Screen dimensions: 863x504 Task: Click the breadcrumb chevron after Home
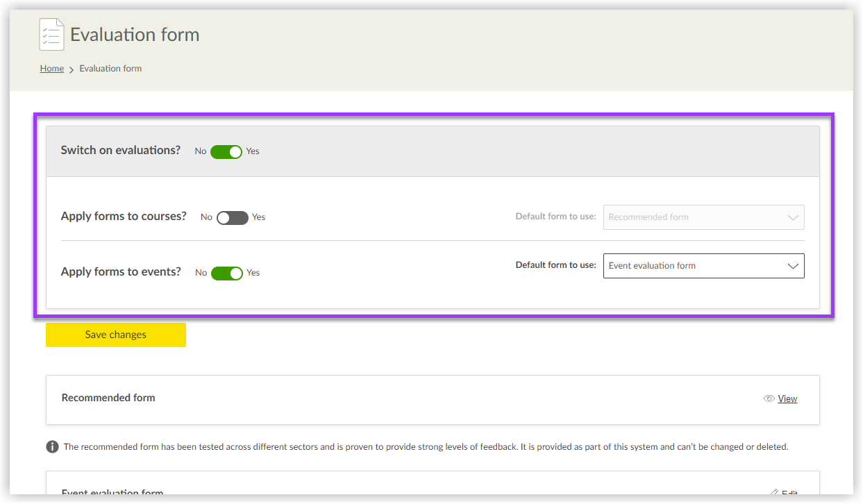tap(70, 68)
